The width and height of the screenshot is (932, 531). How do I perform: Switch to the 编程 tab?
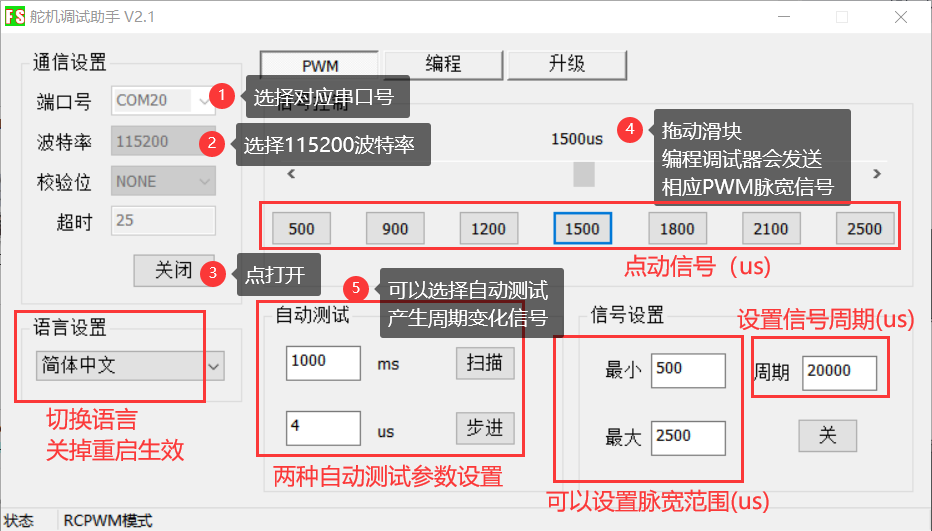(443, 65)
